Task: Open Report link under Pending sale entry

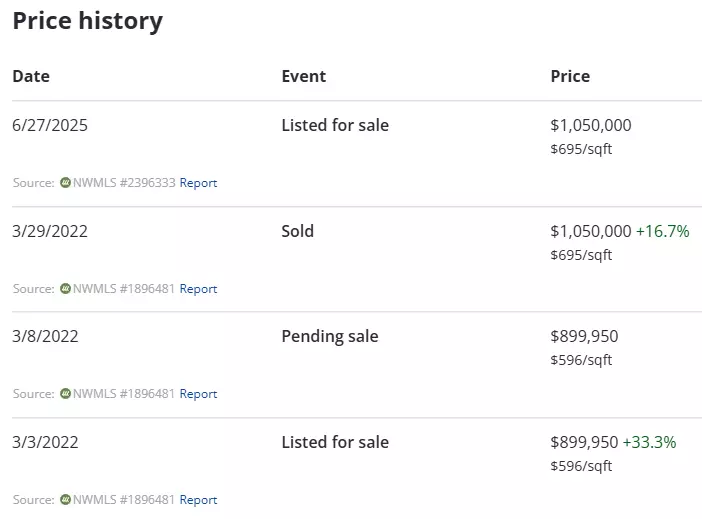Action: coord(198,394)
